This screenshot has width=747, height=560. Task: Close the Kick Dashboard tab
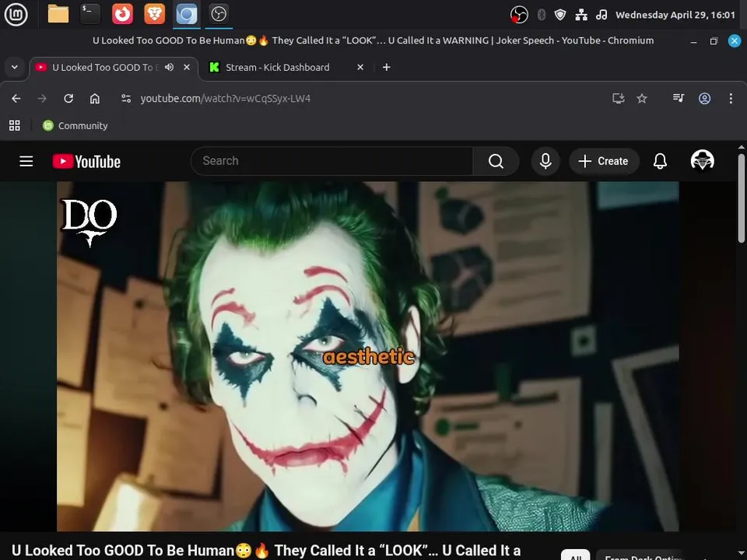coord(360,67)
